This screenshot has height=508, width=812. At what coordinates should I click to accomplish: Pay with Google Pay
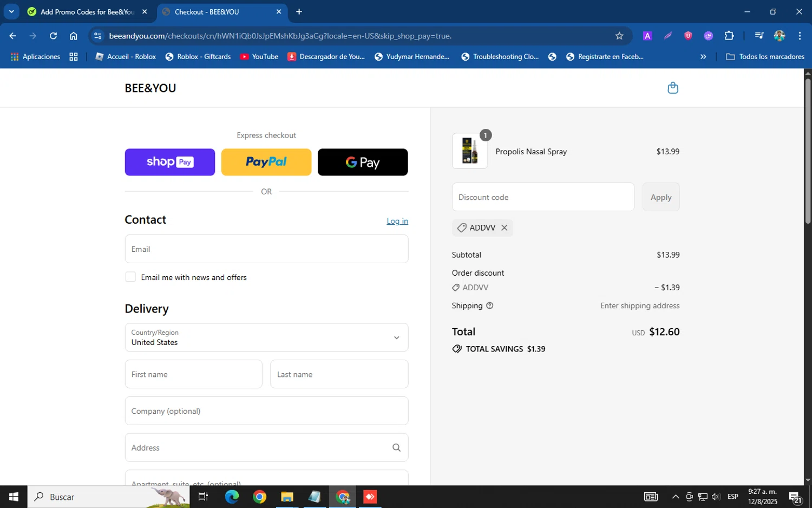[x=363, y=162]
